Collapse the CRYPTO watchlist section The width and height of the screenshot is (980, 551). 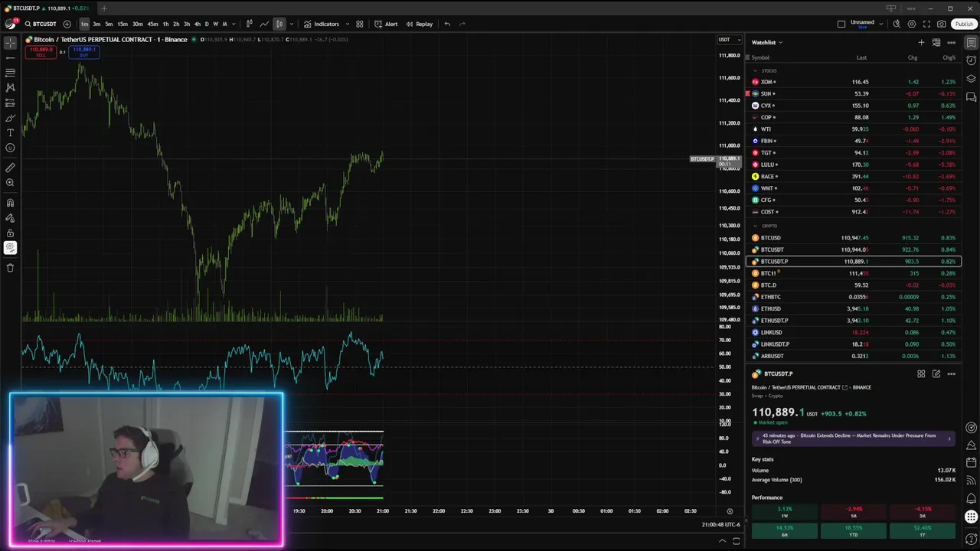click(755, 226)
